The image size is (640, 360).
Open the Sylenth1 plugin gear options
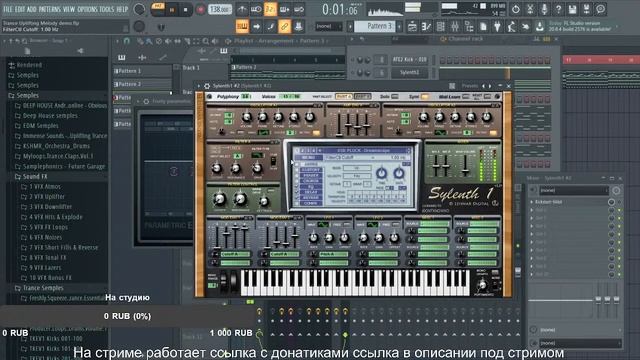coord(207,86)
